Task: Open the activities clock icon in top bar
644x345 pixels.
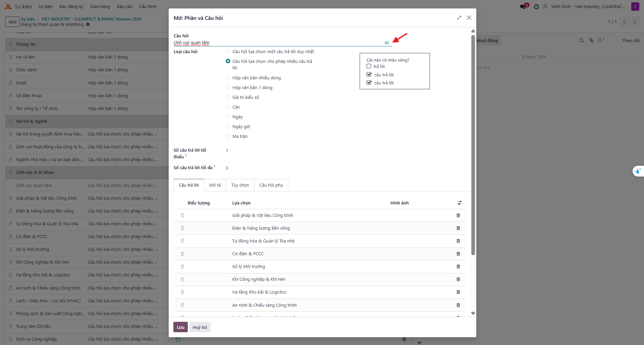Action: click(x=536, y=6)
